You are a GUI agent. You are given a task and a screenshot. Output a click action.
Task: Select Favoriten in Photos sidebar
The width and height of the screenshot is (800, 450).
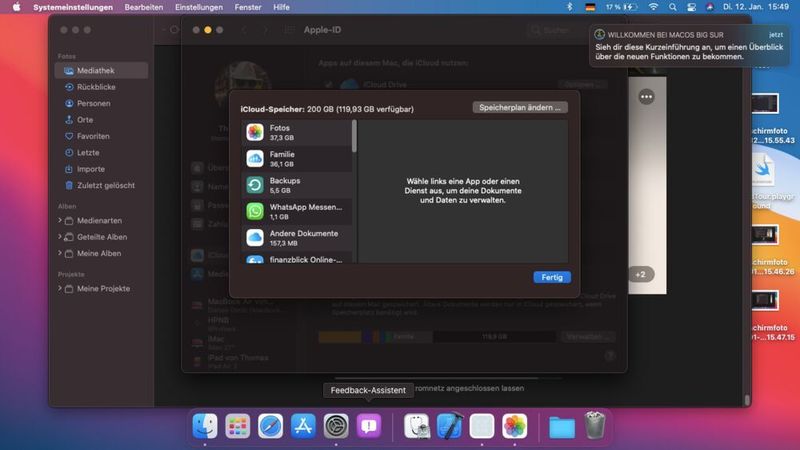[x=102, y=136]
